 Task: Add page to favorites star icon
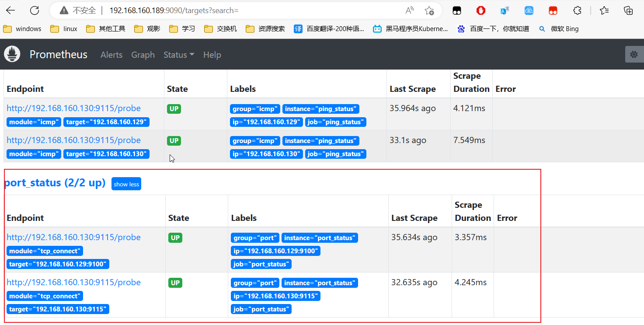tap(429, 10)
